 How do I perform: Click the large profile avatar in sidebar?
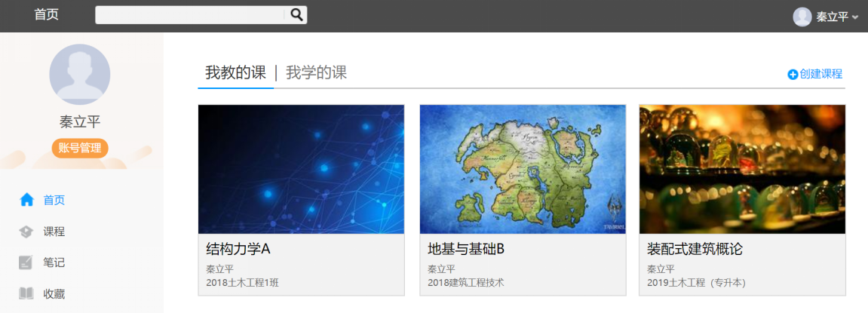[x=80, y=74]
